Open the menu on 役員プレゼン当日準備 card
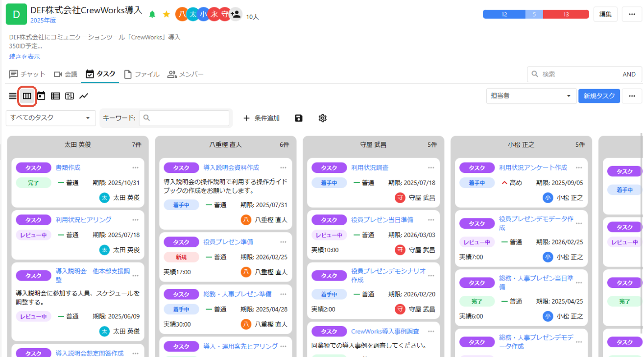644x357 pixels. (x=431, y=220)
